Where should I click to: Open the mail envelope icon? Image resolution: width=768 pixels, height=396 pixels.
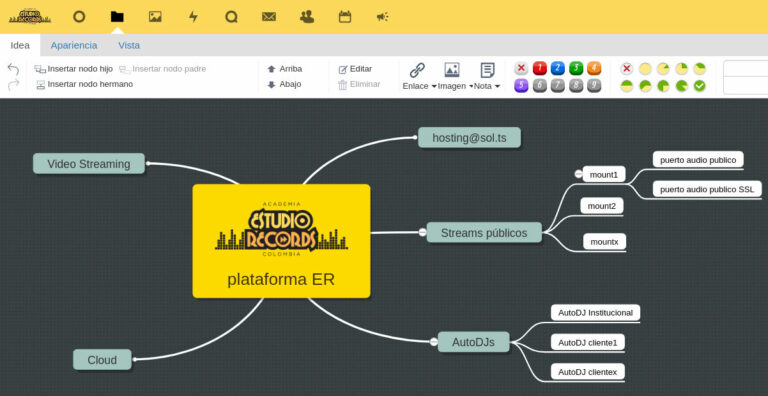tap(269, 17)
